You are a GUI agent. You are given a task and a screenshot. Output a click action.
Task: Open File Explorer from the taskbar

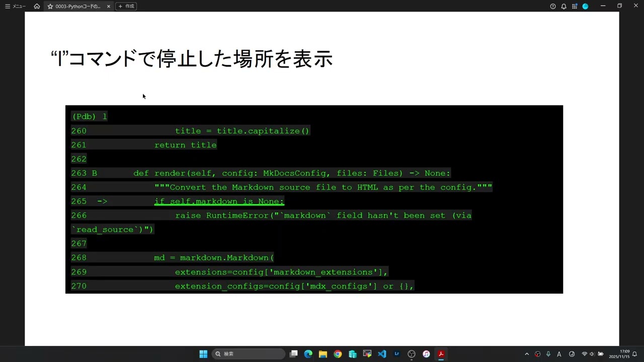323,354
